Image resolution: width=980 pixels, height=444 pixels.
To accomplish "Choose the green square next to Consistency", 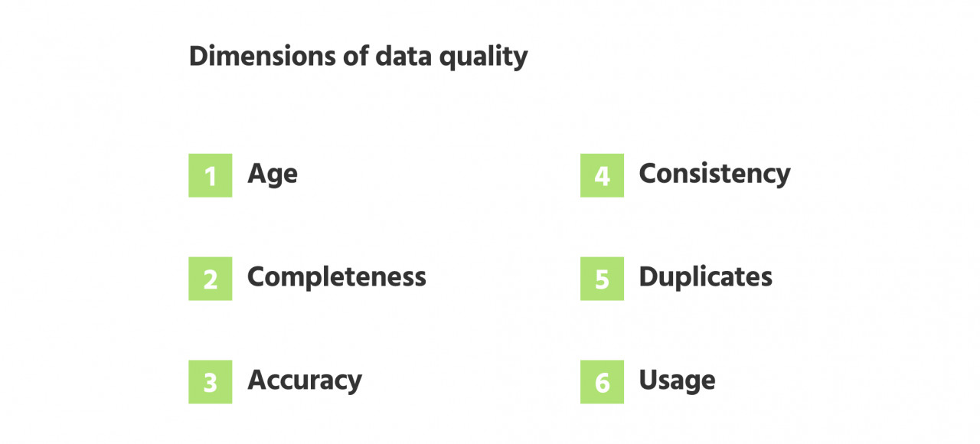I will coord(602,175).
